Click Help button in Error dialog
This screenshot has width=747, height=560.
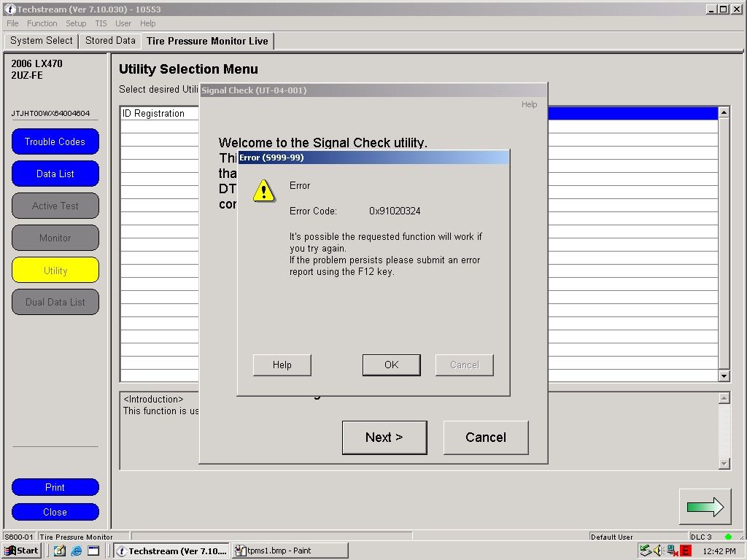tap(282, 365)
